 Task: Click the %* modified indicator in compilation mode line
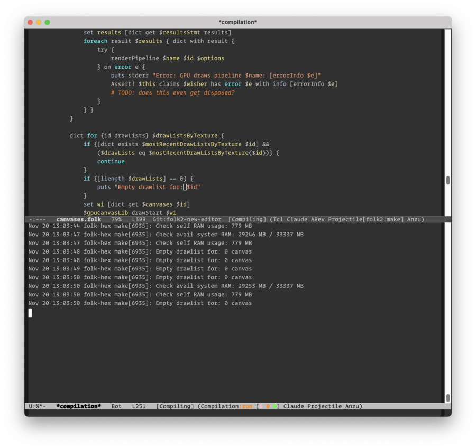click(39, 406)
